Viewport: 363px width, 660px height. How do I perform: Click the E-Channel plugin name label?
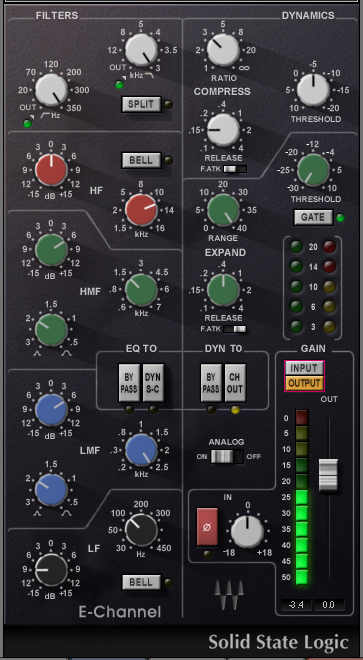pyautogui.click(x=120, y=612)
